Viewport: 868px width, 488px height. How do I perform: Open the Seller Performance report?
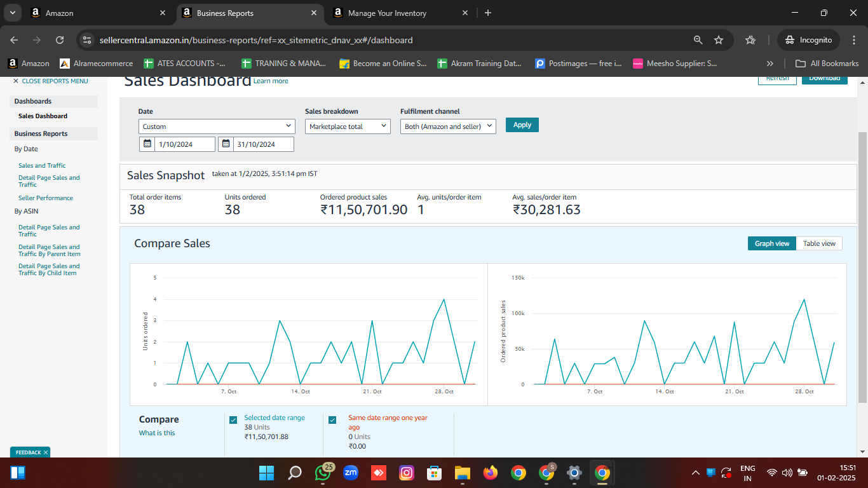(46, 198)
